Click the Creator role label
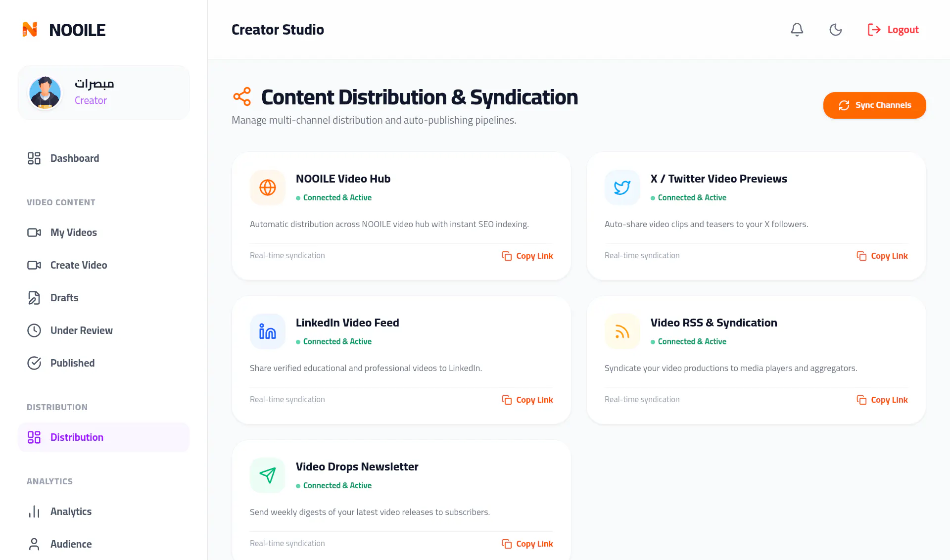950x560 pixels. coord(91,100)
